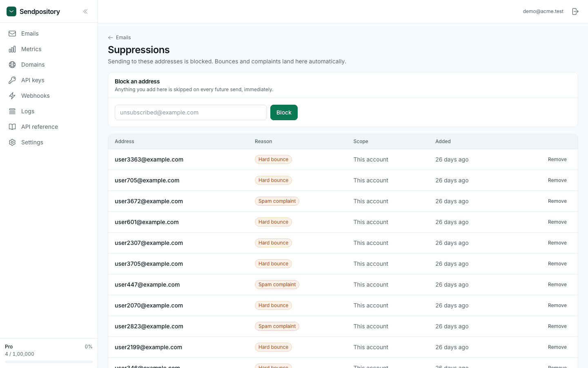588x368 pixels.
Task: Click the sign out icon
Action: tap(575, 11)
